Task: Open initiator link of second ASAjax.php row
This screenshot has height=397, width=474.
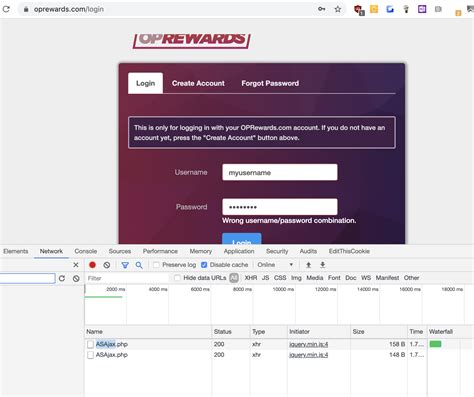Action: pyautogui.click(x=308, y=355)
